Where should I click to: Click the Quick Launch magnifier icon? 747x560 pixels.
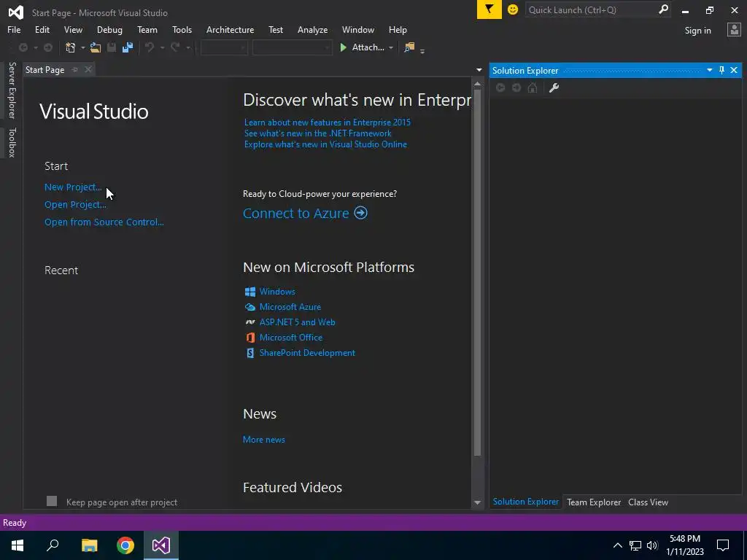(663, 9)
